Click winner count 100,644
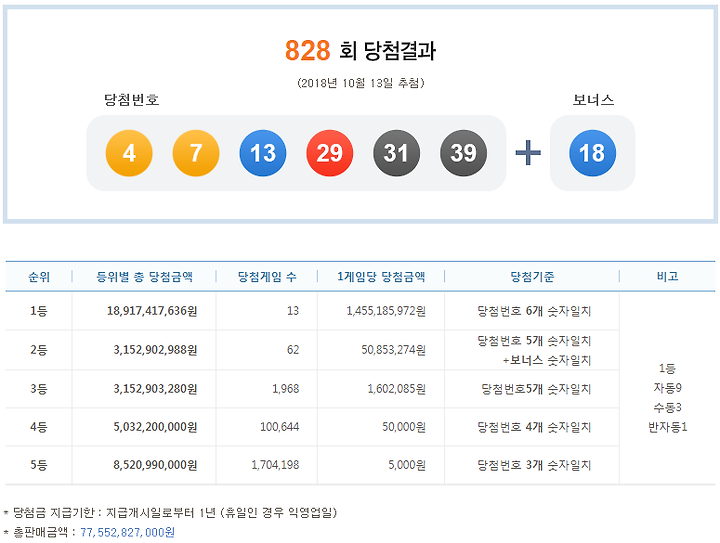 tap(280, 427)
